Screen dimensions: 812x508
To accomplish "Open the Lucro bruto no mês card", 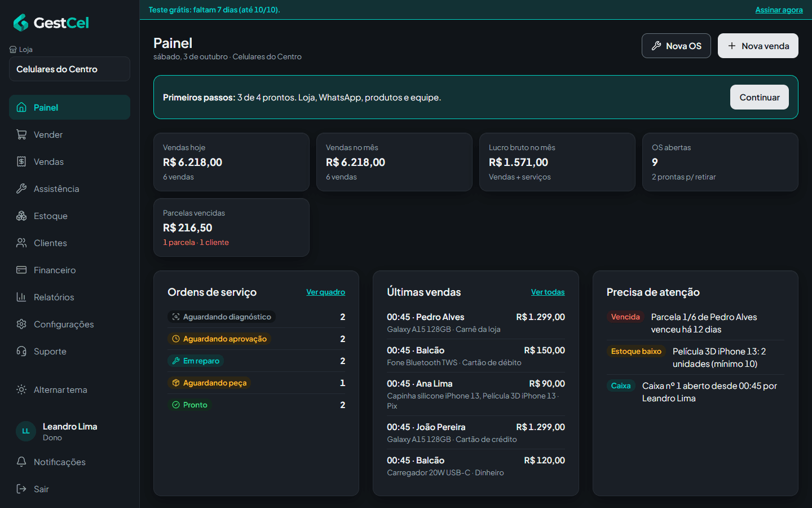I will 557,162.
